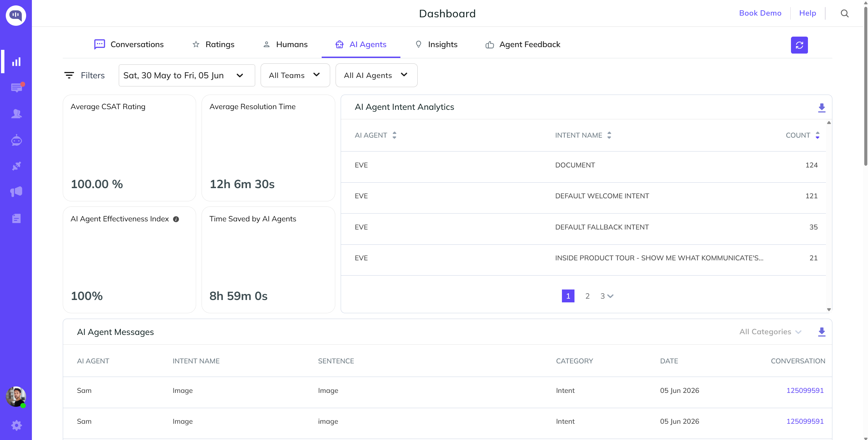Click the SENTENCE column header
868x440 pixels.
[336, 361]
